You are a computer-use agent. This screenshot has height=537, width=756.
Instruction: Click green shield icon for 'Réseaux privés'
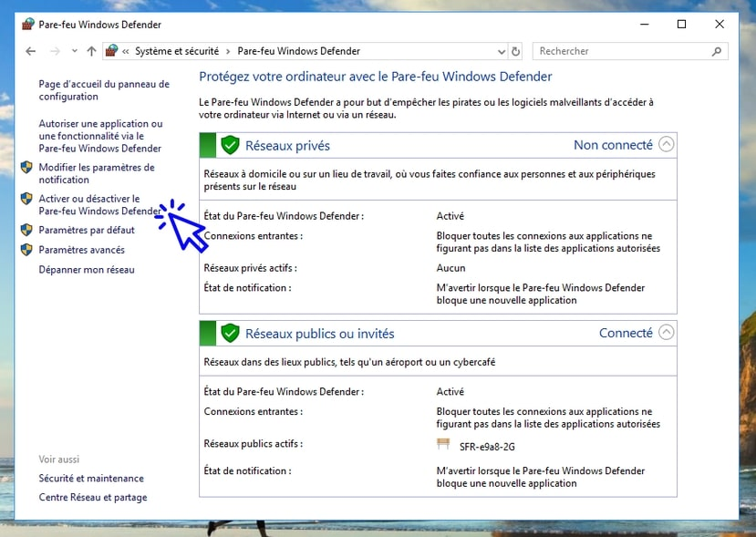tap(230, 145)
